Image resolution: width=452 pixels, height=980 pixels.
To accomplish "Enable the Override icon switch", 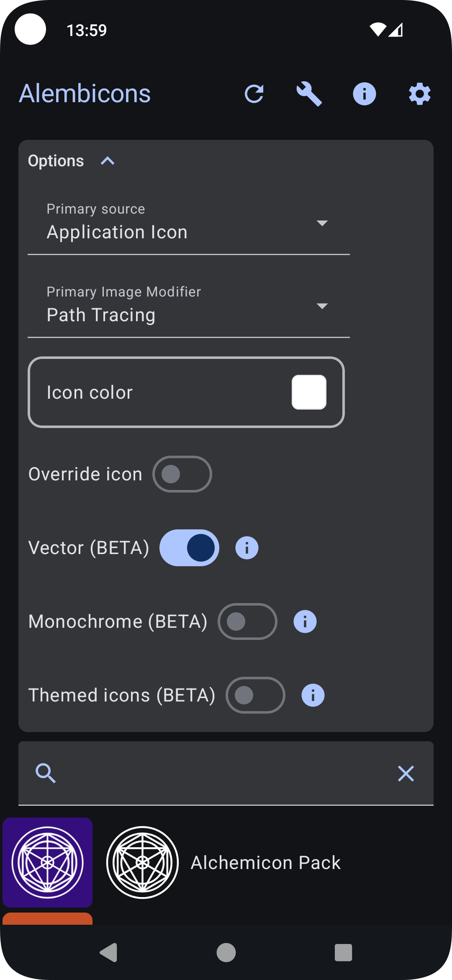I will (182, 474).
